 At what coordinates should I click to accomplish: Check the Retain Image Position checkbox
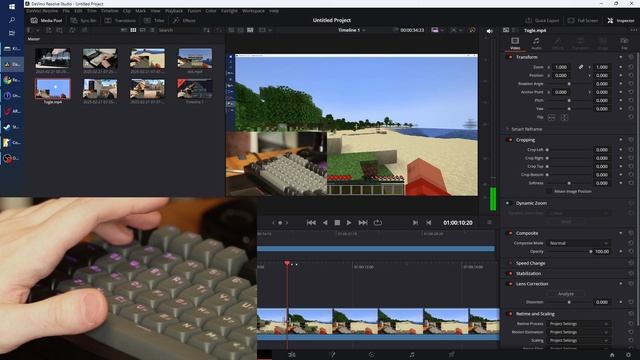coord(549,191)
